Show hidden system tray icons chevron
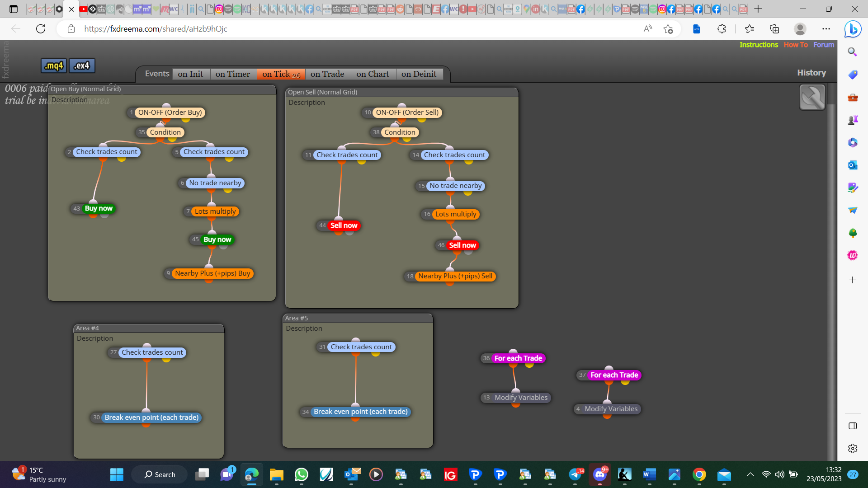Image resolution: width=868 pixels, height=488 pixels. 750,474
